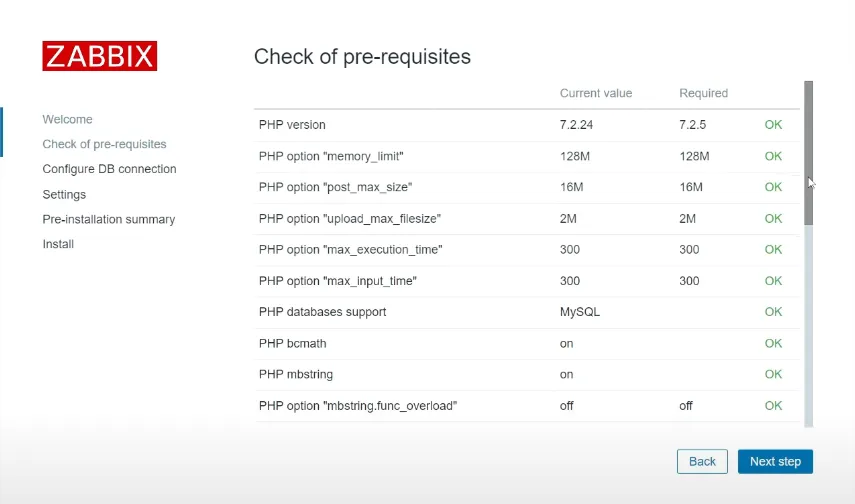Viewport: 855px width, 504px height.
Task: Click the MySQL current value cell
Action: click(580, 312)
